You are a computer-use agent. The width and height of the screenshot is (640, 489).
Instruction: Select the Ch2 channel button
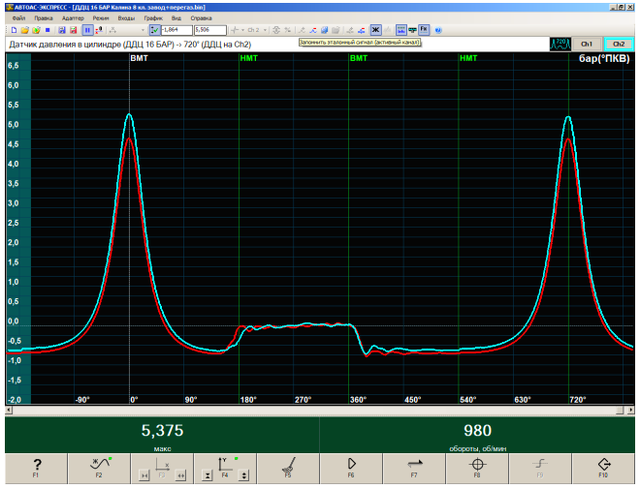(619, 44)
